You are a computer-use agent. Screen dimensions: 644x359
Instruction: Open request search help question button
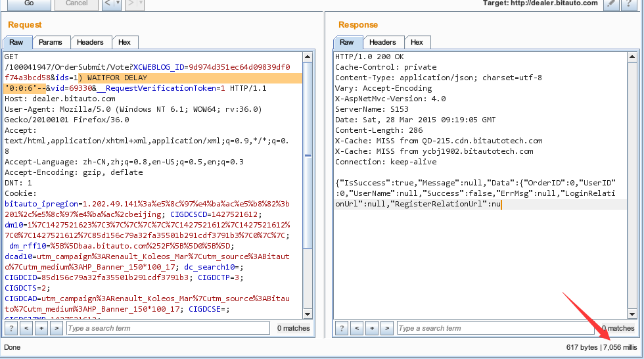point(11,328)
